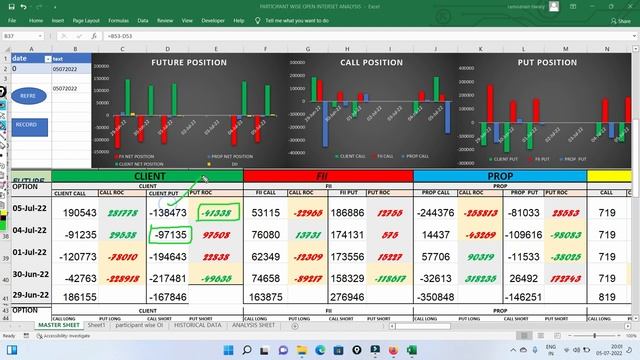Click the macro recording icon in status bar
640x360 pixels.
coord(26,336)
